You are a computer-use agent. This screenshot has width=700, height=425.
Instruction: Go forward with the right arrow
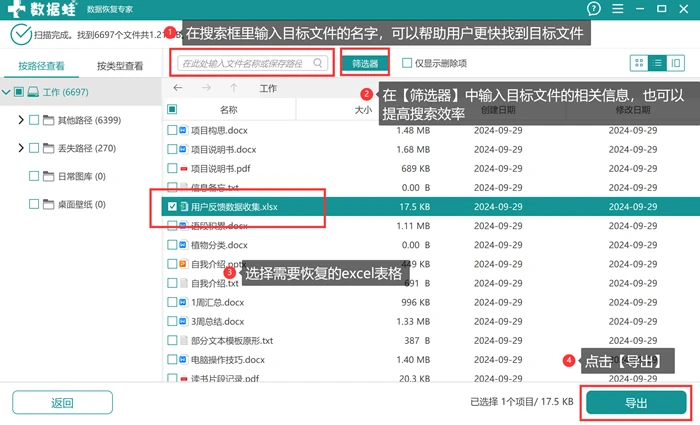(206, 88)
